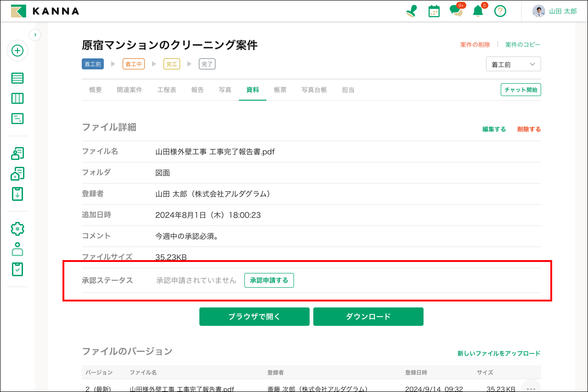Click the ダウンロード button
The width and height of the screenshot is (588, 392).
tap(368, 317)
